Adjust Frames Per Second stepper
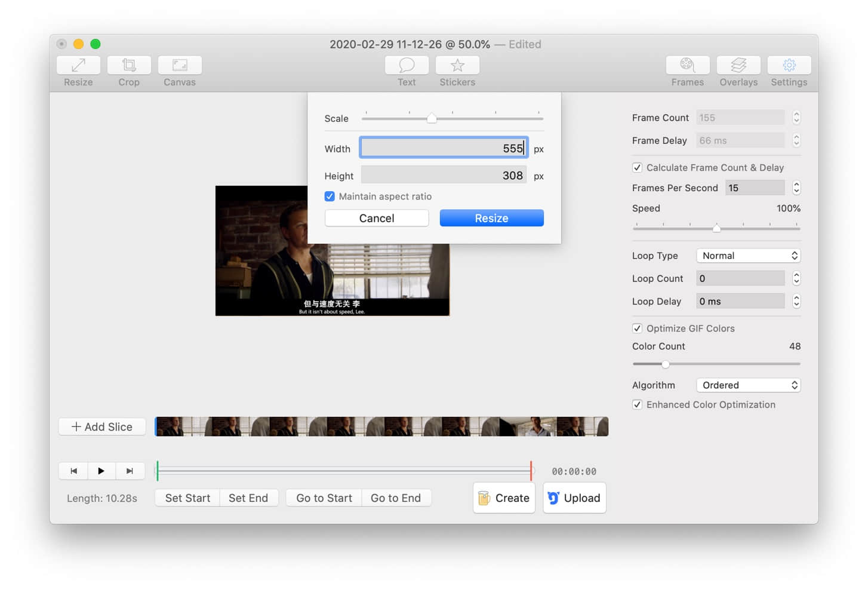 (796, 188)
